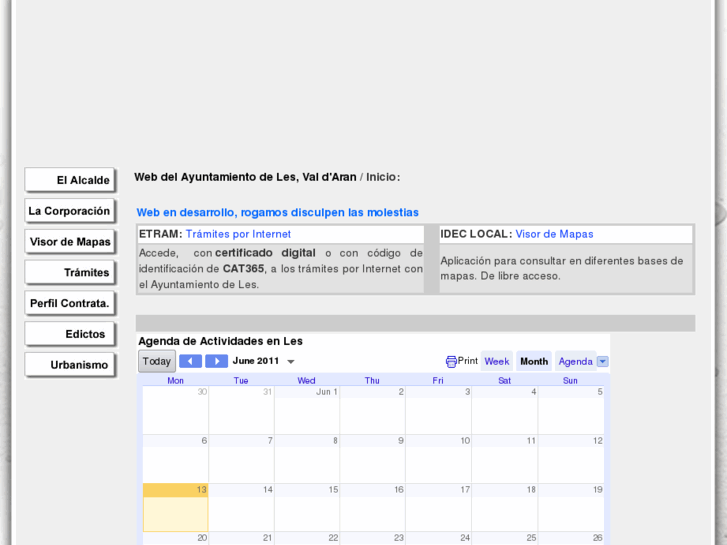Click the Print label
The width and height of the screenshot is (727, 545).
pos(468,361)
